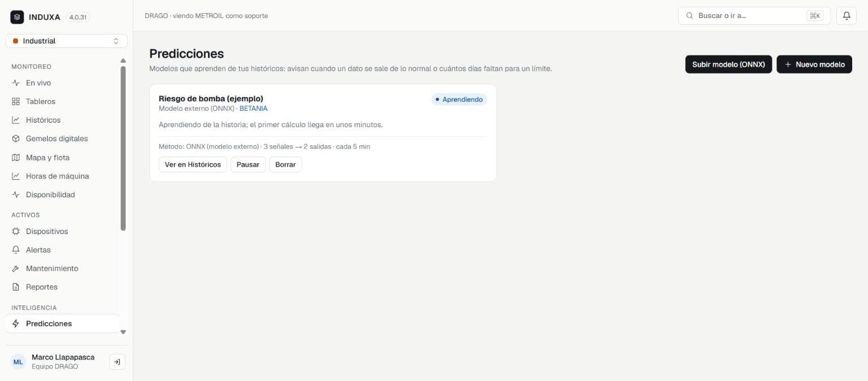The height and width of the screenshot is (381, 868).
Task: Click the INDUXA logo icon
Action: coord(17,17)
